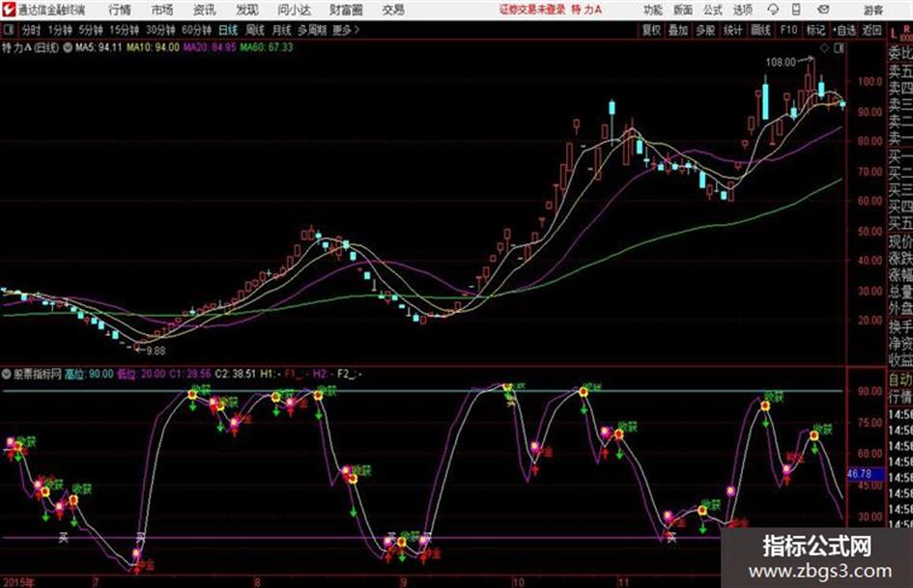
Task: Click the 2015年 timeline label
Action: point(18,581)
